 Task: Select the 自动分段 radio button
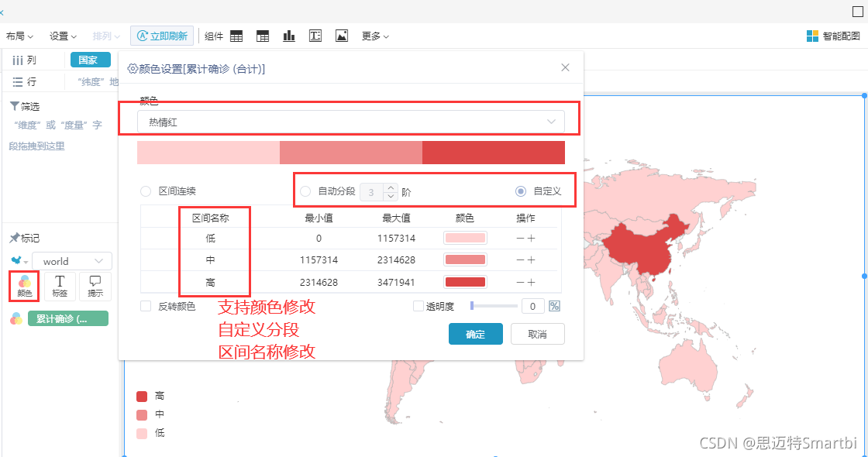tap(305, 191)
